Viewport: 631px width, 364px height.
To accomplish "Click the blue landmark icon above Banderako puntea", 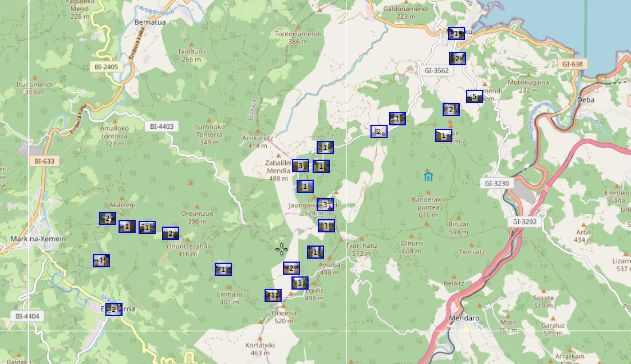I will coord(428,176).
